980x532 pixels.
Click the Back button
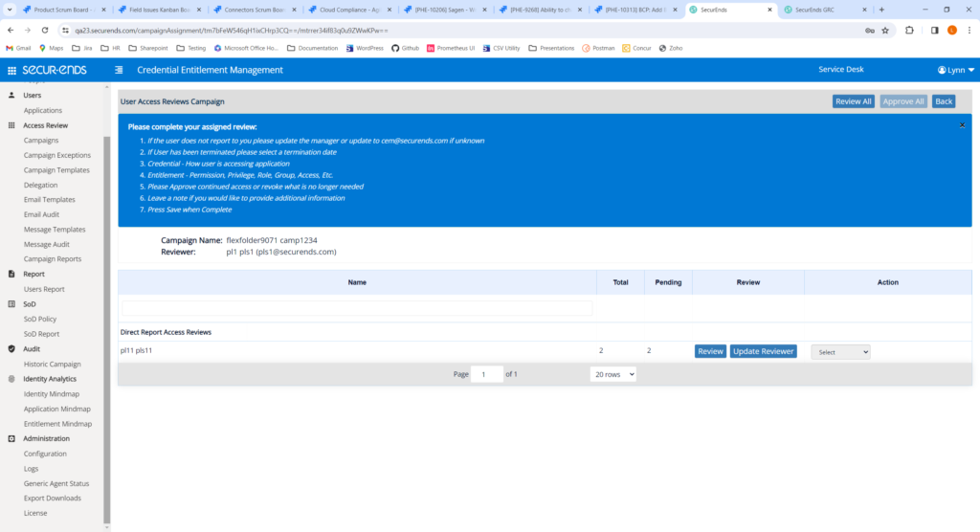point(943,101)
